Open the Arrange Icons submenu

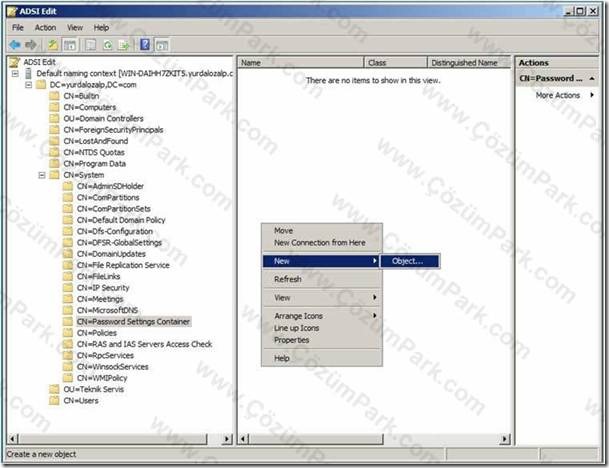click(322, 316)
